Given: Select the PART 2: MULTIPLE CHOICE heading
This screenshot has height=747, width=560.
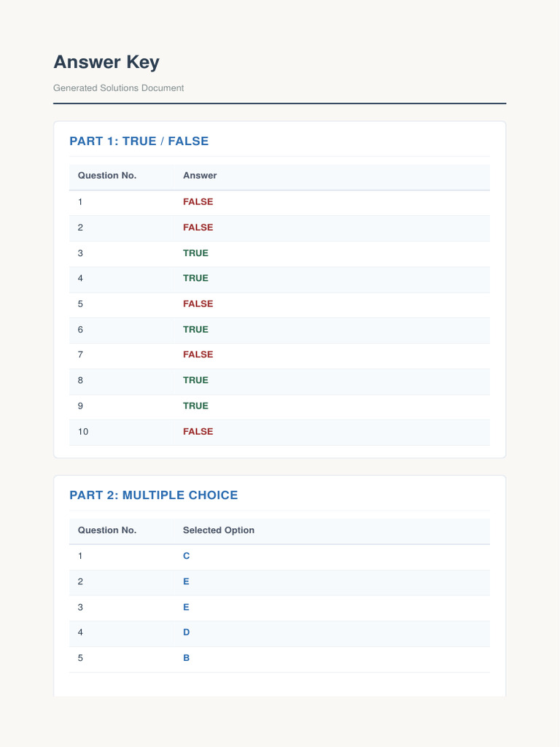Looking at the screenshot, I should (x=153, y=495).
